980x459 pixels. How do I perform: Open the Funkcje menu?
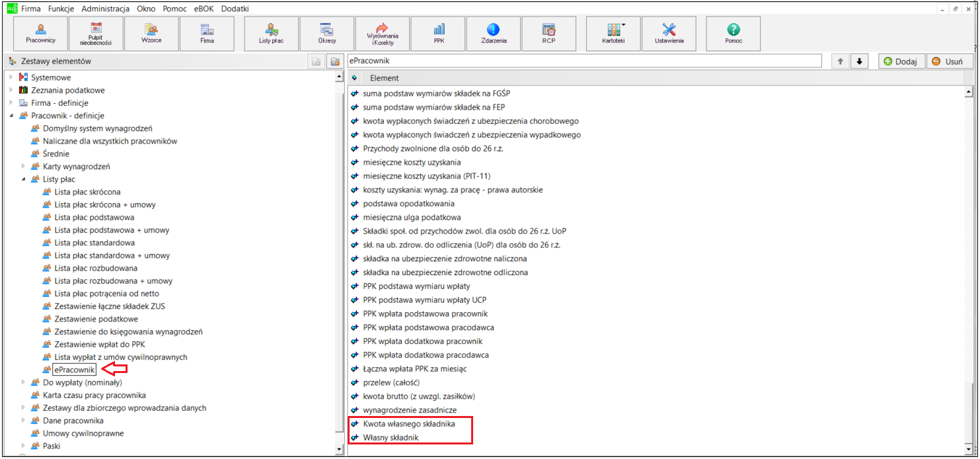point(61,9)
